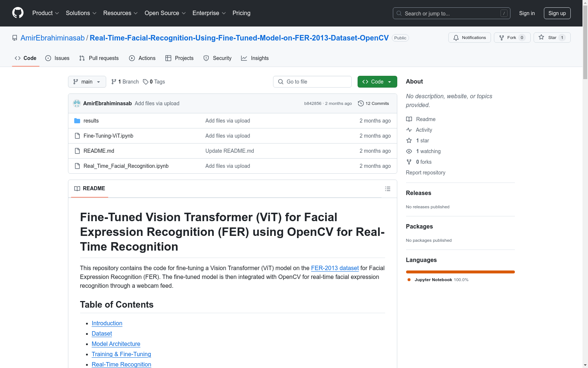Screen dimensions: 588x368
Task: Jump to the Introduction section link
Action: (107, 323)
